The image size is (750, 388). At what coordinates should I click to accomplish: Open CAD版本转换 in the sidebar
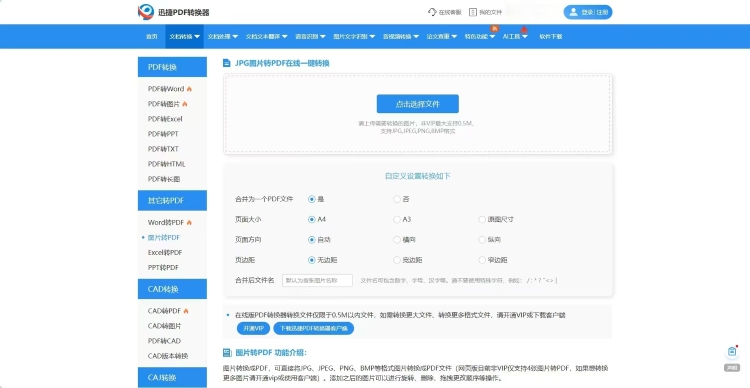tap(168, 356)
